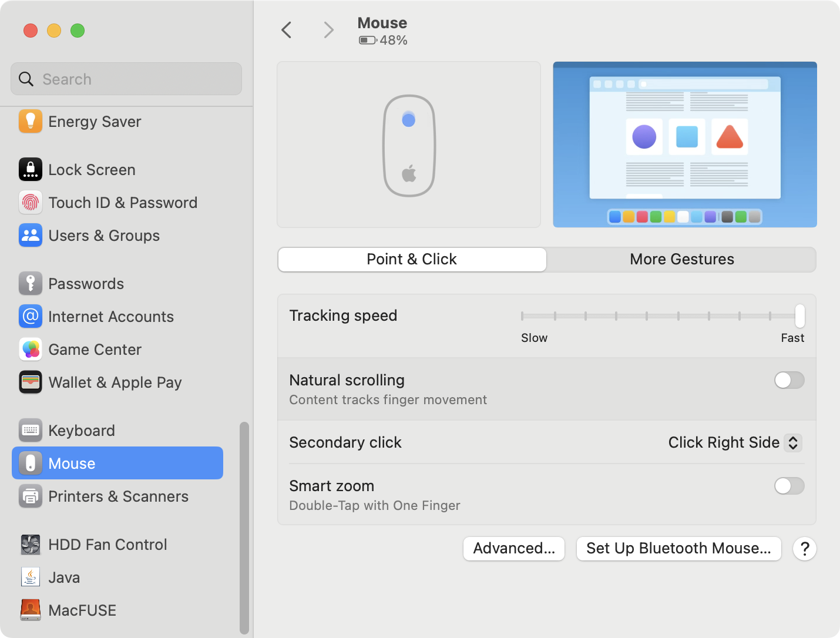This screenshot has height=638, width=840.
Task: Click the Secondary click label
Action: (x=345, y=442)
